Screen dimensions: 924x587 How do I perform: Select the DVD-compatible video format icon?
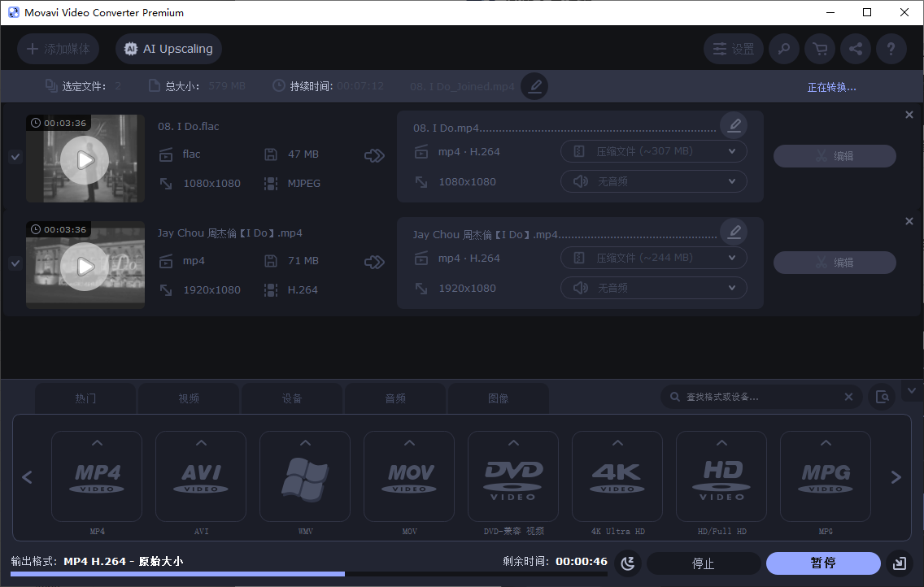513,476
